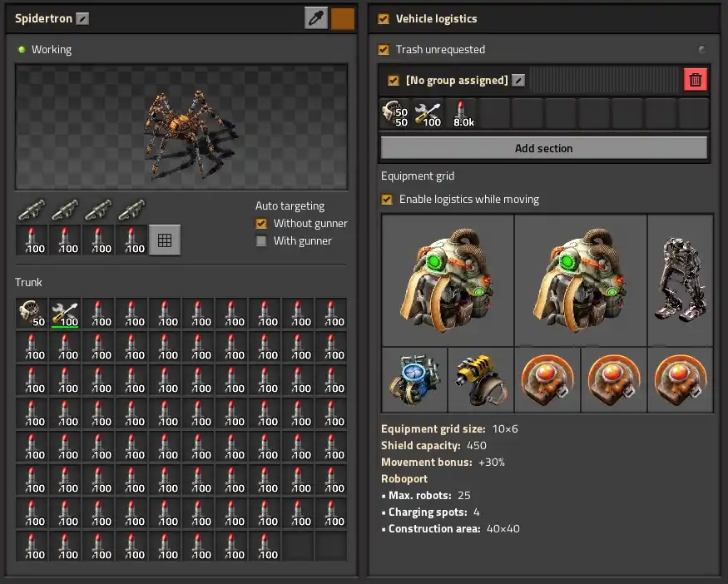Pick the construction robot stack in the trunk

[x=32, y=314]
